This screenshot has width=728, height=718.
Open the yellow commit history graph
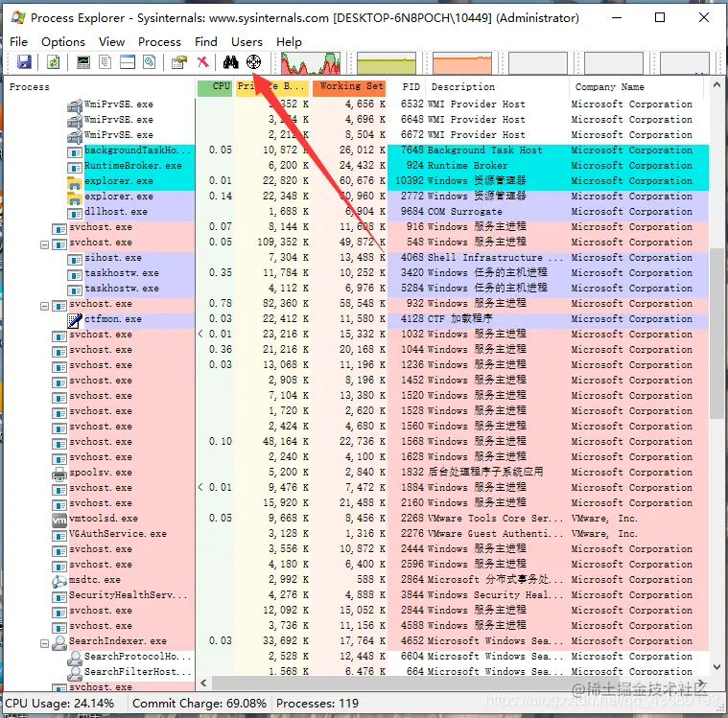(387, 62)
